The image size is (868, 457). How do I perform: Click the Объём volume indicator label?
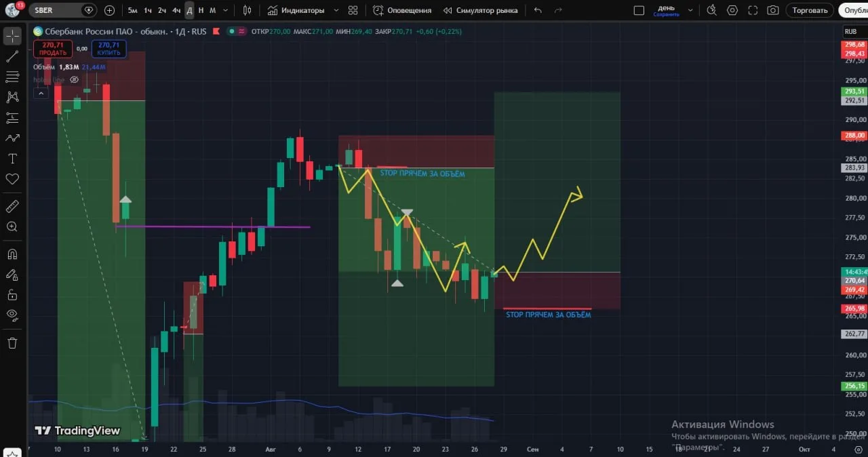click(x=44, y=67)
